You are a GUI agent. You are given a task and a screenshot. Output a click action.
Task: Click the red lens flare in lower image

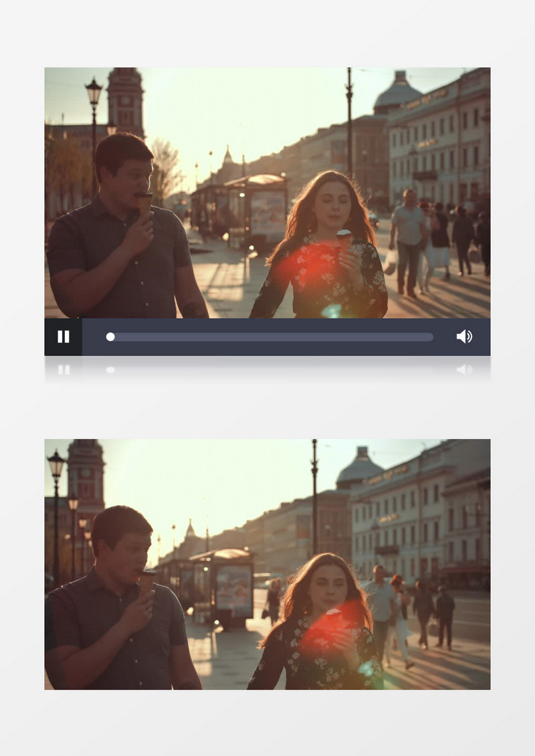pyautogui.click(x=326, y=628)
